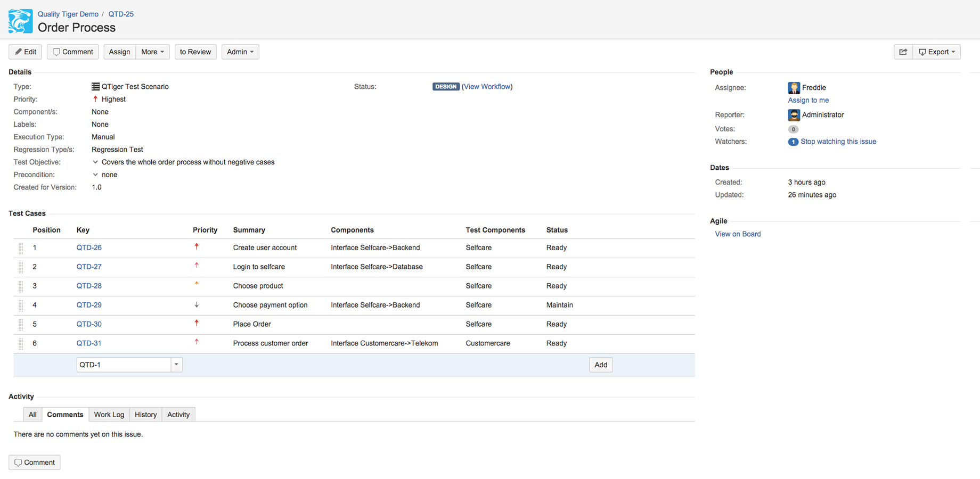Click the watchers count badge
980x479 pixels.
click(793, 142)
